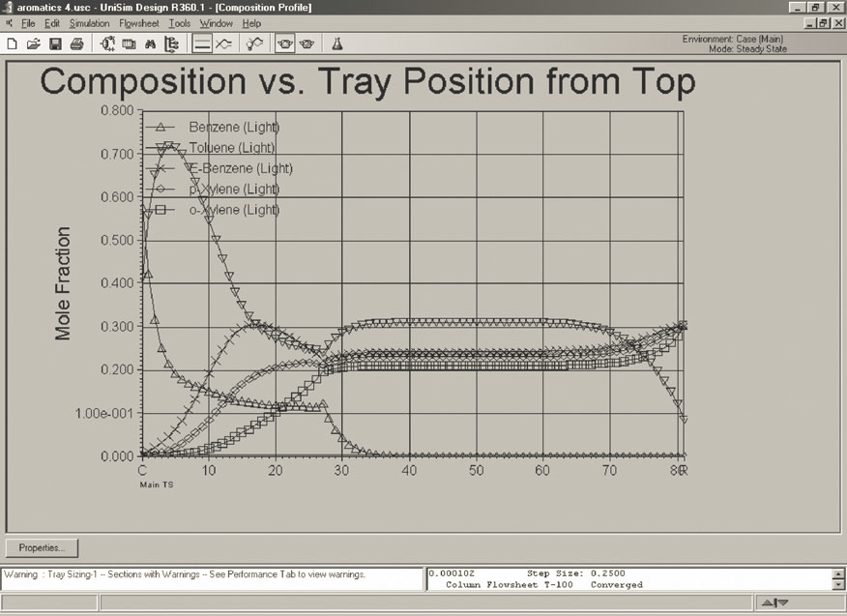
Task: Enter the Basis Environment via flask icon
Action: tap(337, 44)
